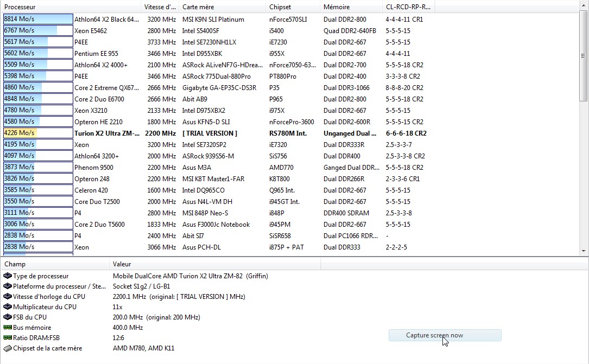Sort by the Mémoire column header
This screenshot has height=364, width=589.
(351, 7)
